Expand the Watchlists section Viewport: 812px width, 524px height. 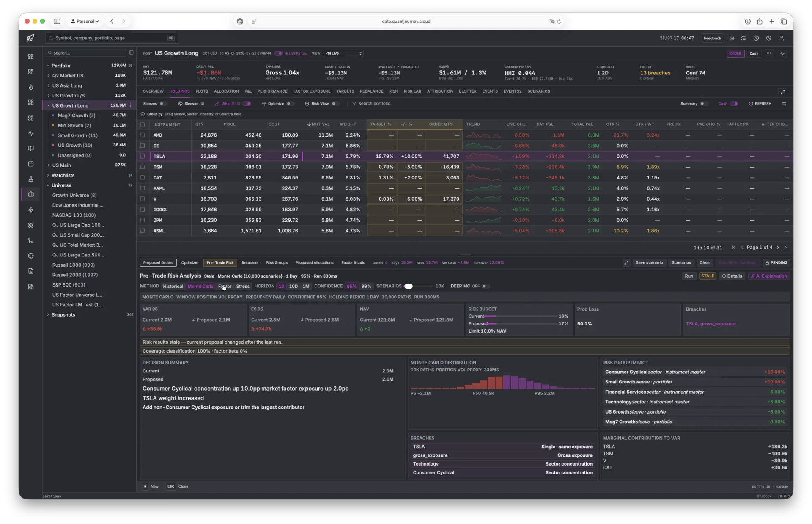48,175
